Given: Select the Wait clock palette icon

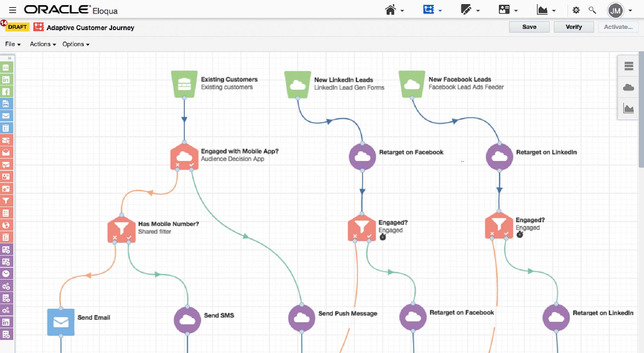Looking at the screenshot, I should [6, 274].
